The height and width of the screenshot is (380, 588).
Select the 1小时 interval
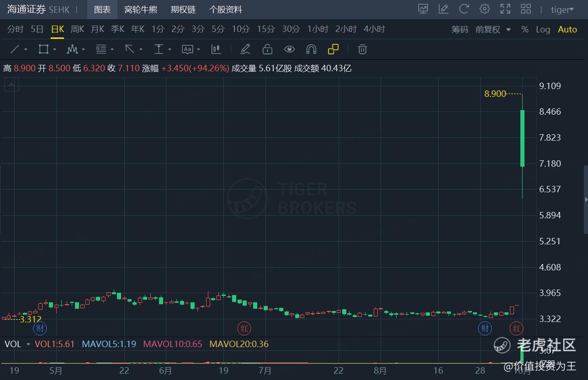(318, 29)
